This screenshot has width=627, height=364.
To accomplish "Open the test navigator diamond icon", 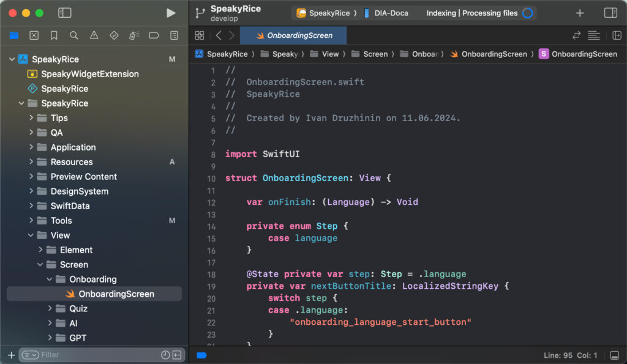I will pyautogui.click(x=114, y=35).
